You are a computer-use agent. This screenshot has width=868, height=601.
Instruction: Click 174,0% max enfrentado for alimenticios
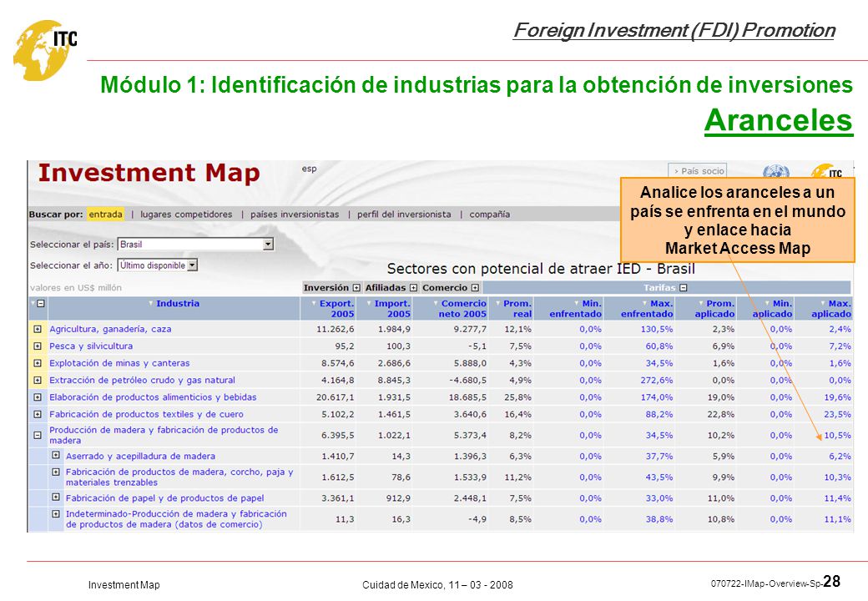pyautogui.click(x=657, y=397)
